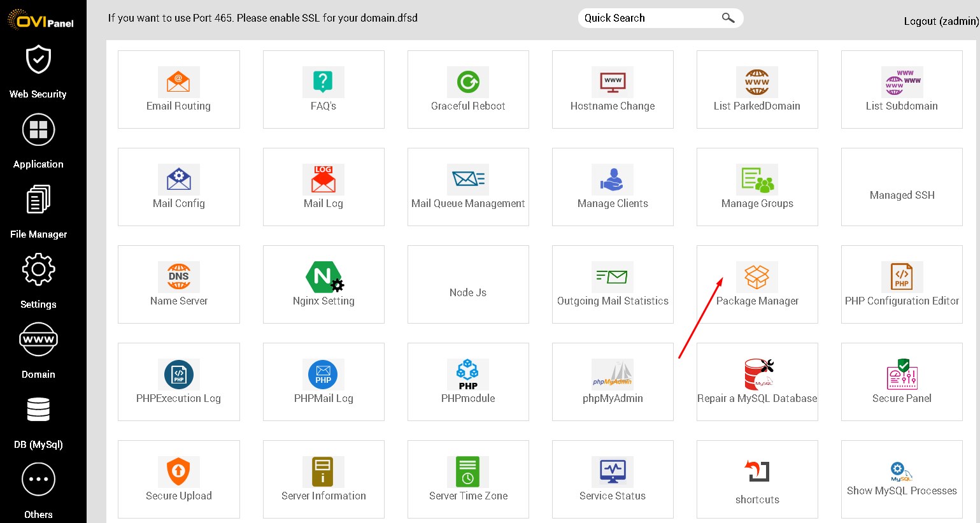Open the Mail Queue Management tool
The height and width of the screenshot is (523, 980).
point(468,187)
